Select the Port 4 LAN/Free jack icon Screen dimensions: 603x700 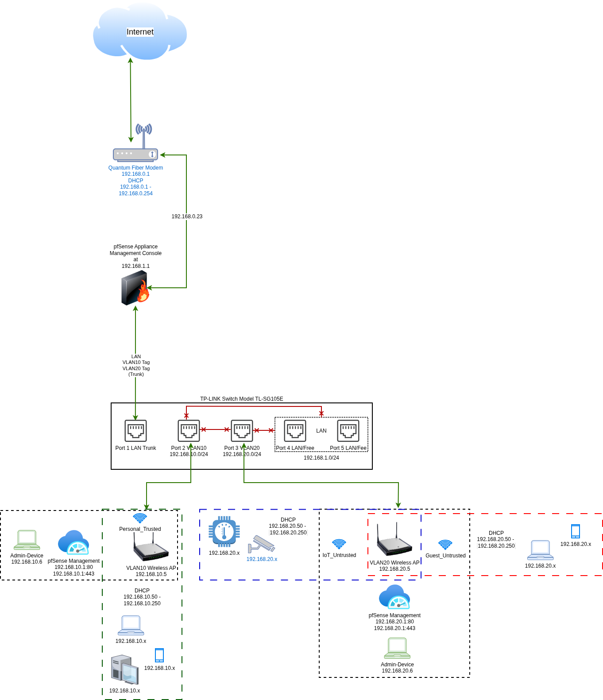[295, 431]
